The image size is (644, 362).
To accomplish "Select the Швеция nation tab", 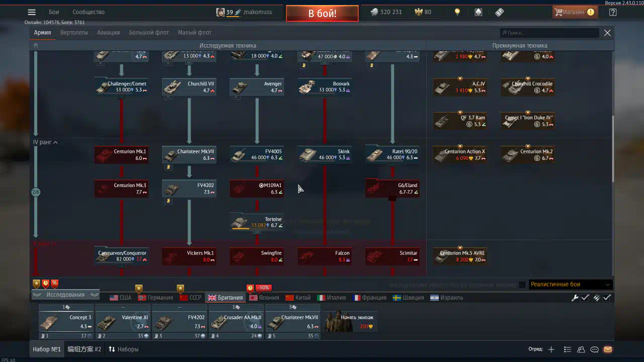I will (408, 298).
